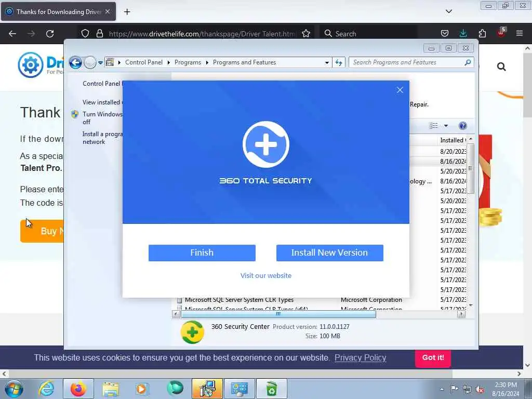Open the media player taskbar icon
Viewport: 532px width, 399px height.
click(142, 389)
